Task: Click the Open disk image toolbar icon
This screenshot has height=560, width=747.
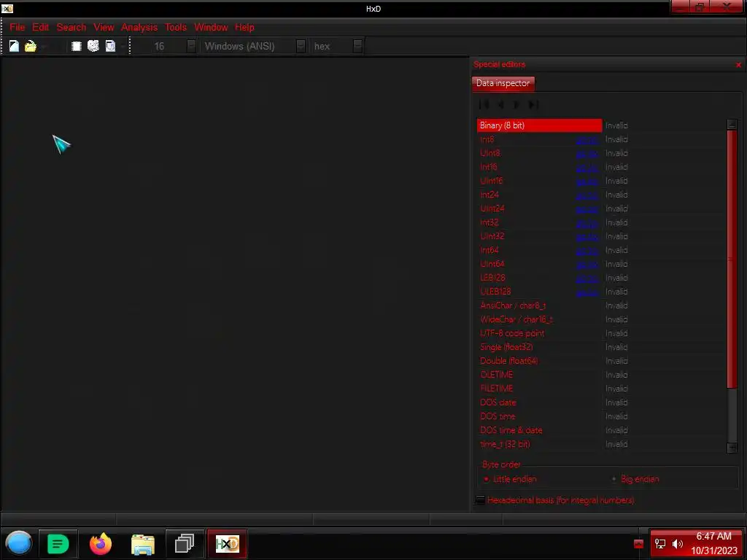Action: click(x=111, y=46)
